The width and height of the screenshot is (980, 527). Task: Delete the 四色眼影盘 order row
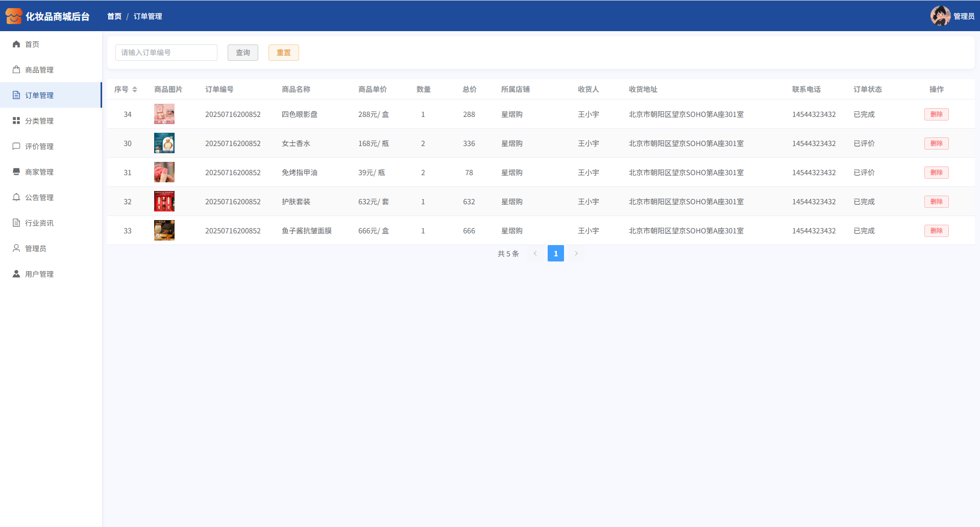tap(936, 114)
